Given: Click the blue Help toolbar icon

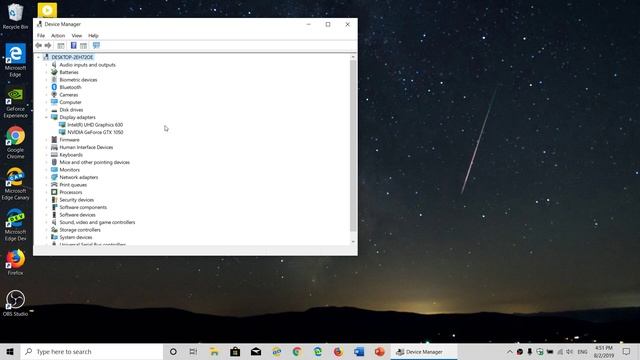Looking at the screenshot, I should [73, 45].
